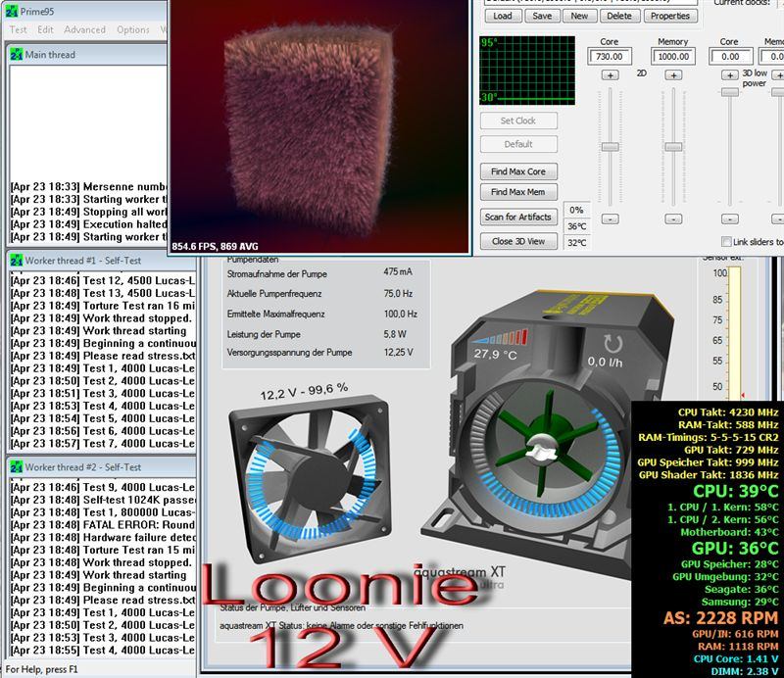Click the 'Test 12, 4500 Lucas-L' log line

pos(103,280)
